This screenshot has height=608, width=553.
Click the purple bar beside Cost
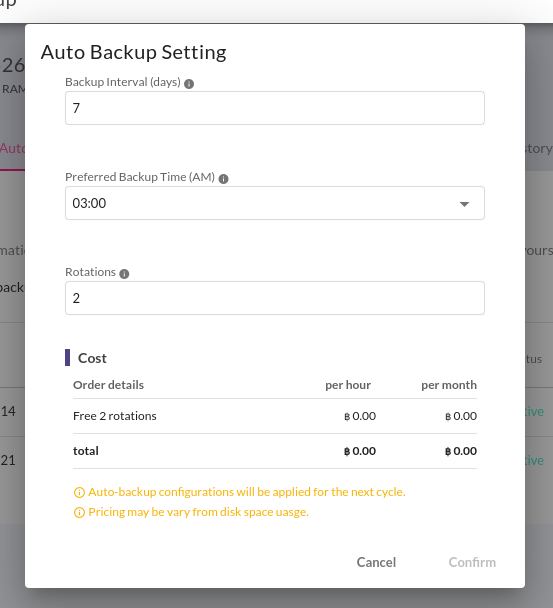[67, 358]
